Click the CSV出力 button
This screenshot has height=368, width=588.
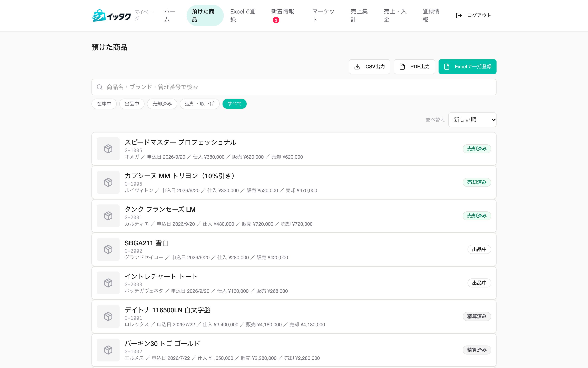click(369, 67)
